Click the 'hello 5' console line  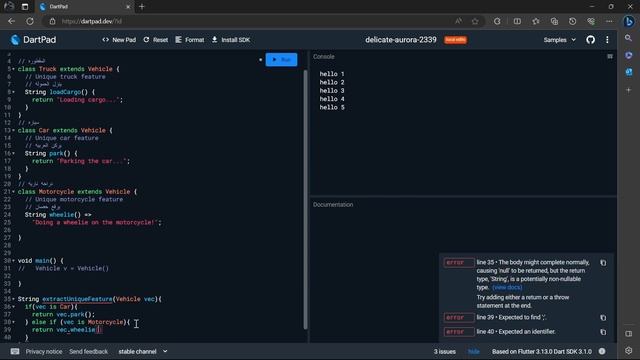point(332,108)
